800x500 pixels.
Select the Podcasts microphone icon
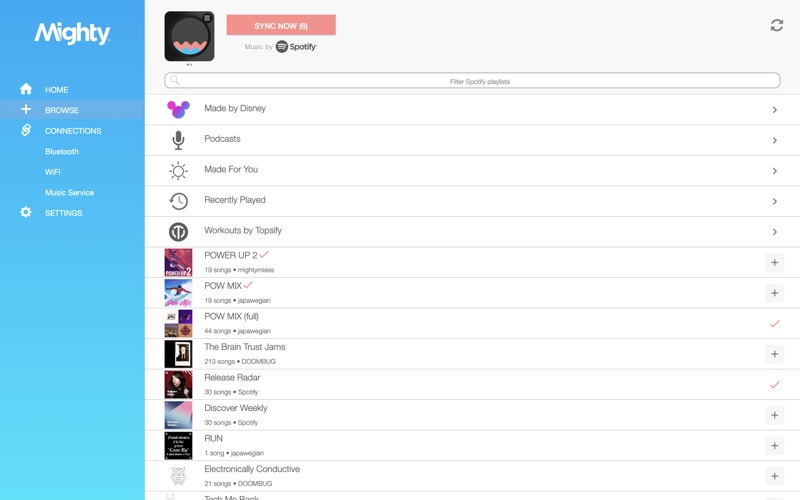point(178,140)
